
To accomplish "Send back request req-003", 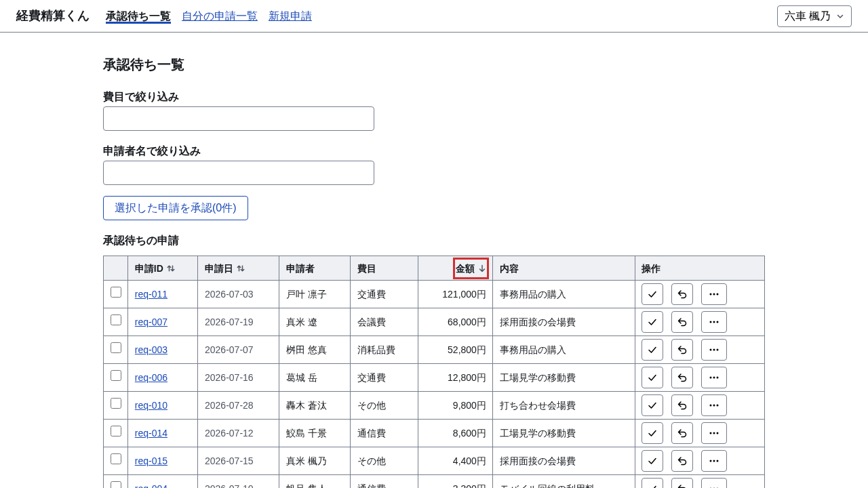I will point(682,350).
